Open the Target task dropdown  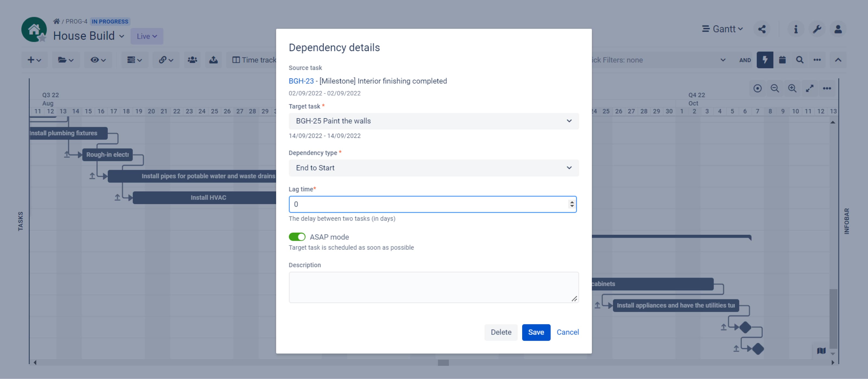tap(434, 121)
